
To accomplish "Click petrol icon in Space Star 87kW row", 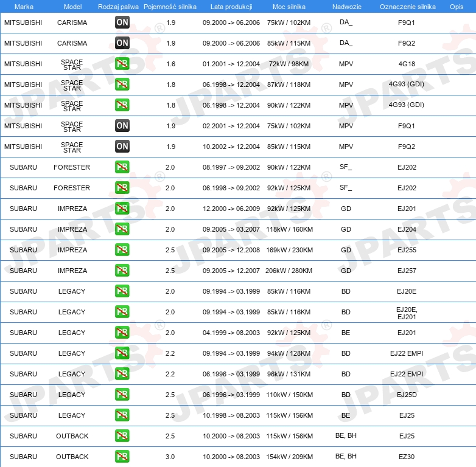I will click(122, 85).
